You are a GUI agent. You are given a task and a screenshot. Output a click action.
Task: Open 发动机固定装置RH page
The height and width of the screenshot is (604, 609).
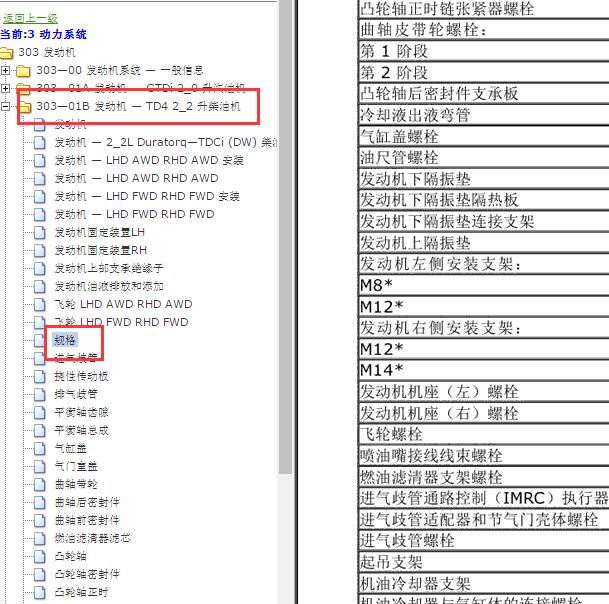point(101,250)
